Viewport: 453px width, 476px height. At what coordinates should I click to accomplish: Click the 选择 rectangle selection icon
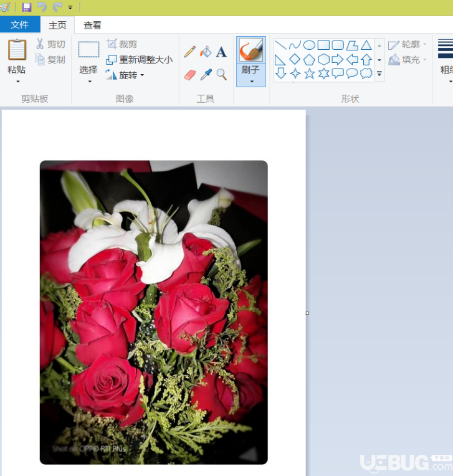(x=88, y=49)
